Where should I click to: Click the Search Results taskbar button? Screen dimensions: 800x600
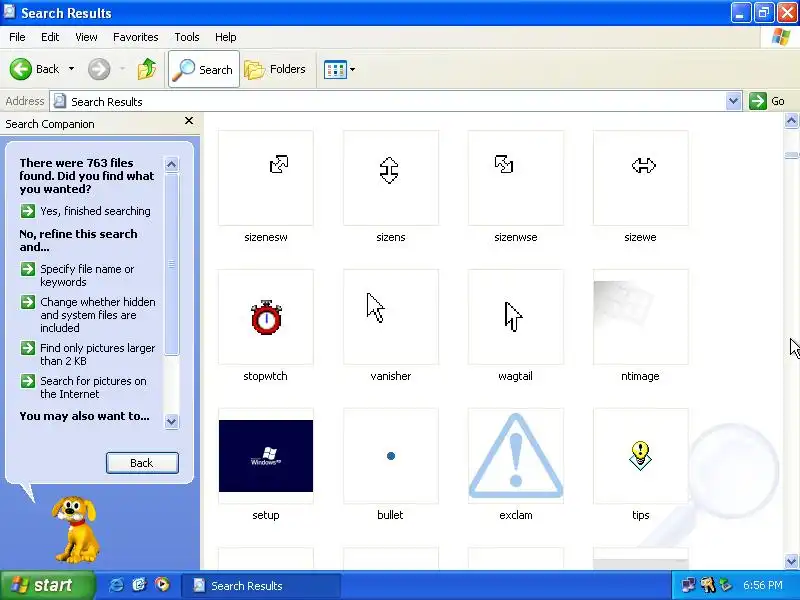click(261, 585)
